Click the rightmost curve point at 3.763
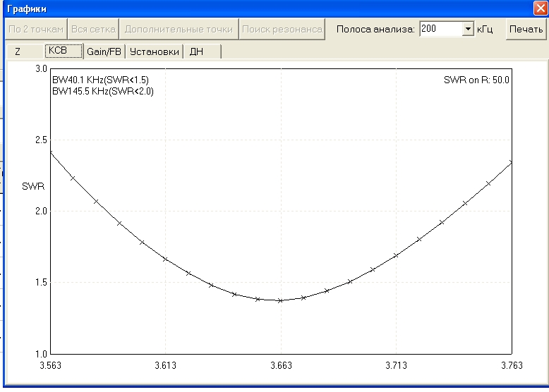 [x=511, y=163]
